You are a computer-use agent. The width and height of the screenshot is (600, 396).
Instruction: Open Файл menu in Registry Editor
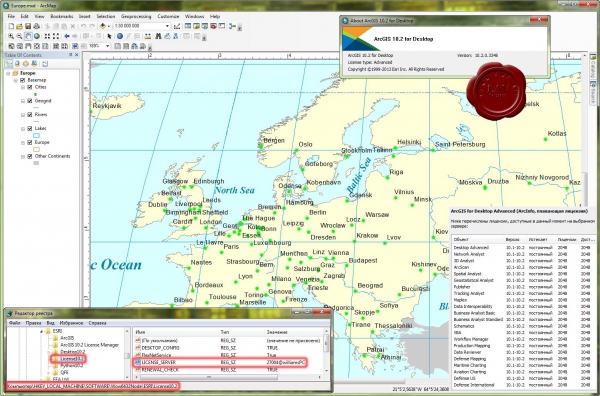[x=15, y=323]
